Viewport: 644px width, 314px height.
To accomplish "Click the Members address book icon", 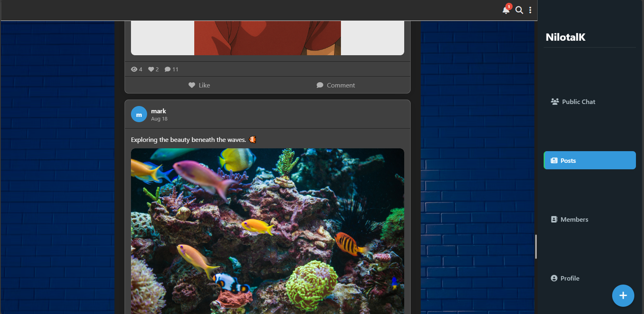I will coord(554,219).
